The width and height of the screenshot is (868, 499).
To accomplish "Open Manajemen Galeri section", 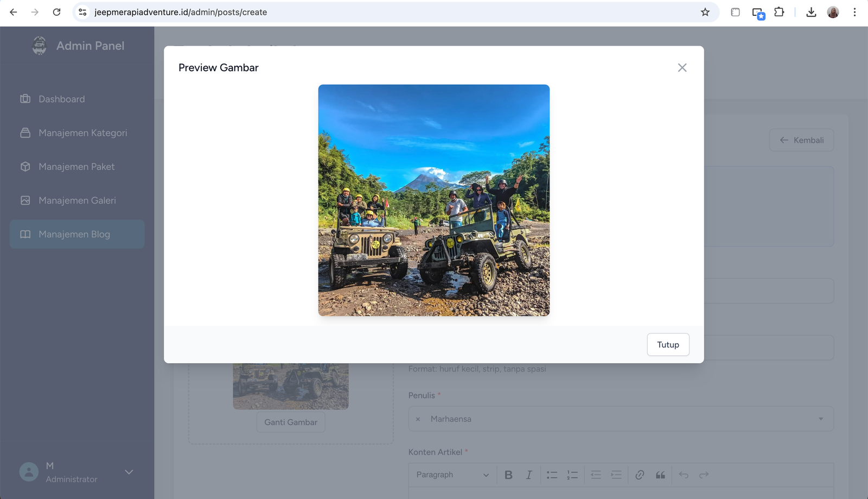I will click(77, 200).
